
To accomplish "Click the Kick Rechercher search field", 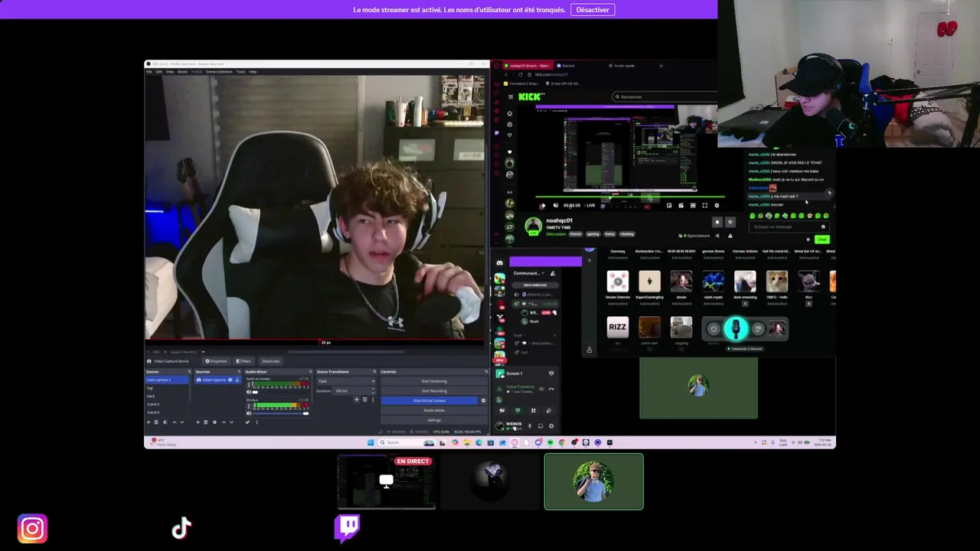I will pos(664,97).
